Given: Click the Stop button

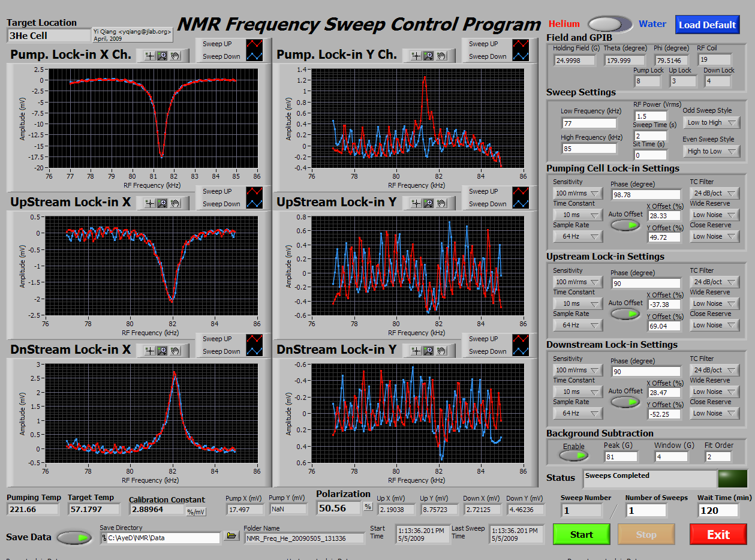Looking at the screenshot, I should pos(646,534).
